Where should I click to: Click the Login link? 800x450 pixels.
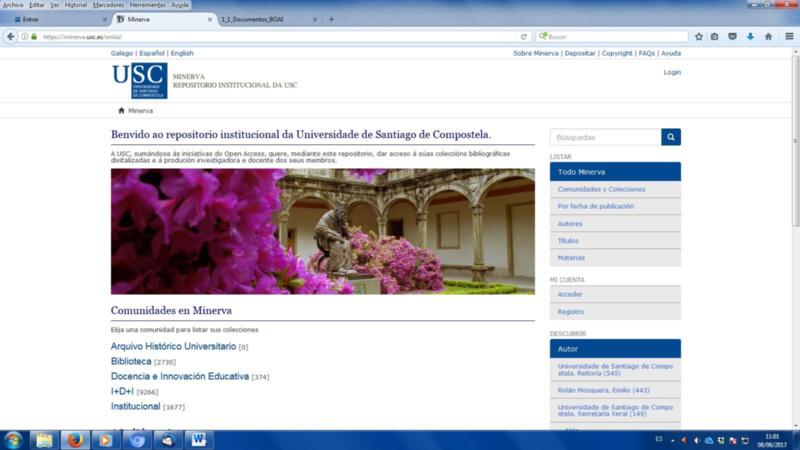coord(672,72)
